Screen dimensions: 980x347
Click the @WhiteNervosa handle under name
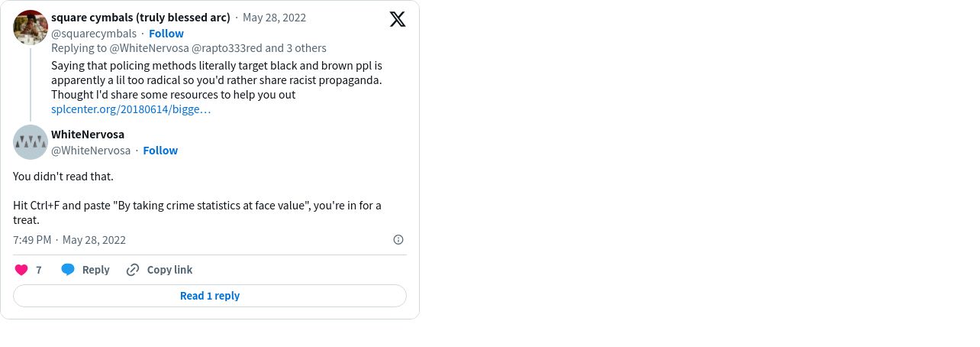pos(91,151)
